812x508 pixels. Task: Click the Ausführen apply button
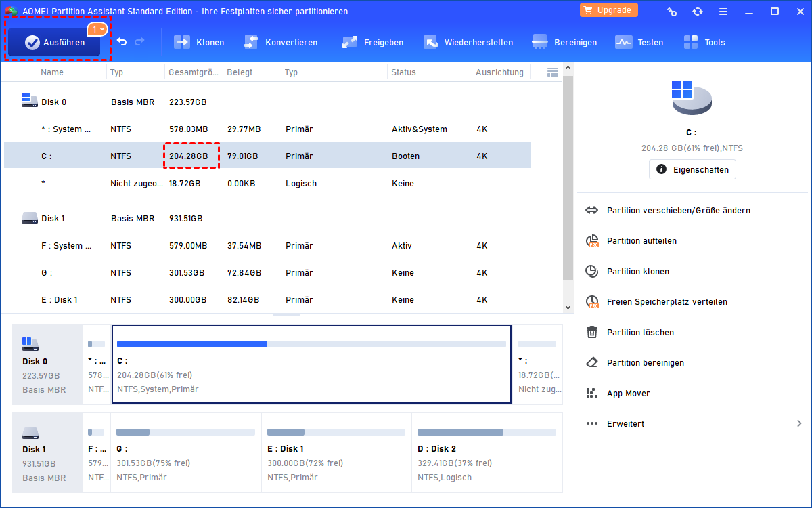[54, 42]
